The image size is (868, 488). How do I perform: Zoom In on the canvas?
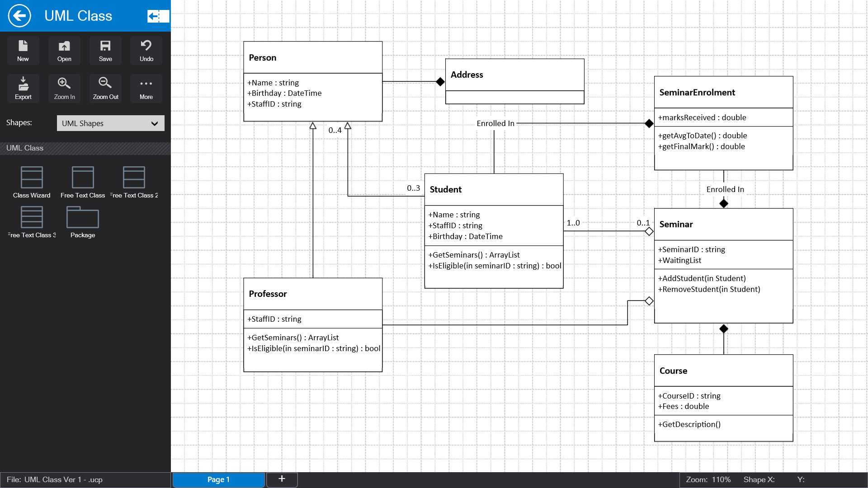[64, 88]
